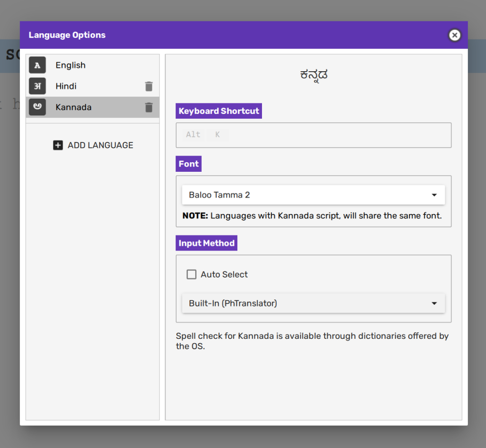Viewport: 486px width, 448px height.
Task: Click the Hindi script icon
Action: pyautogui.click(x=37, y=86)
